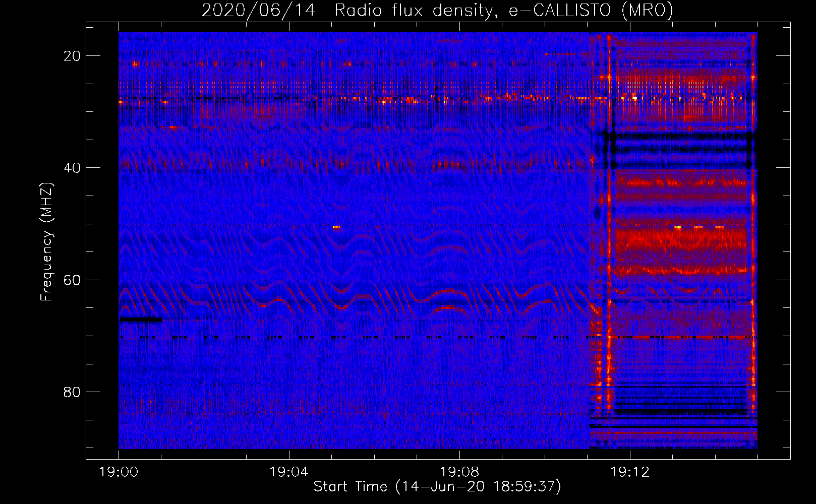This screenshot has width=816, height=504.
Task: Click the black horizontal bar near 67 MHz at 19:00
Action: [x=141, y=319]
